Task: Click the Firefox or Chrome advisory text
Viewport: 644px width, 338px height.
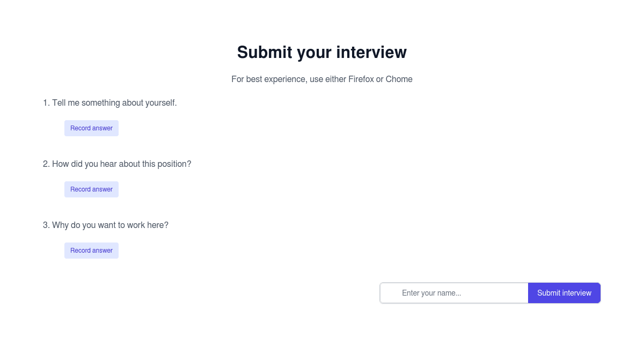Action: point(321,79)
